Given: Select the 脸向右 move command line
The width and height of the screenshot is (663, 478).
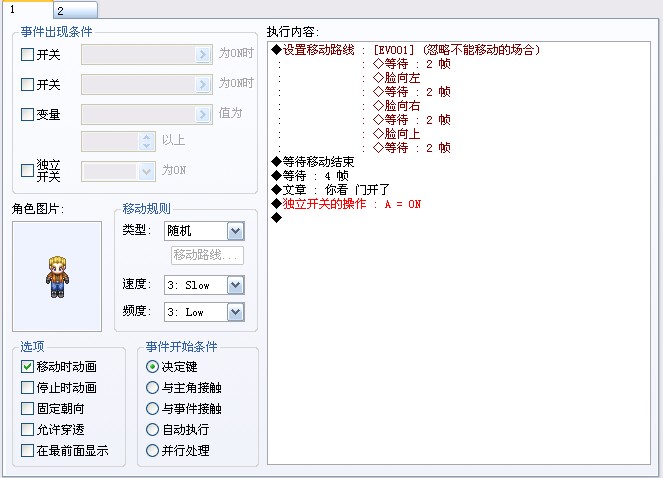Looking at the screenshot, I should (x=397, y=106).
